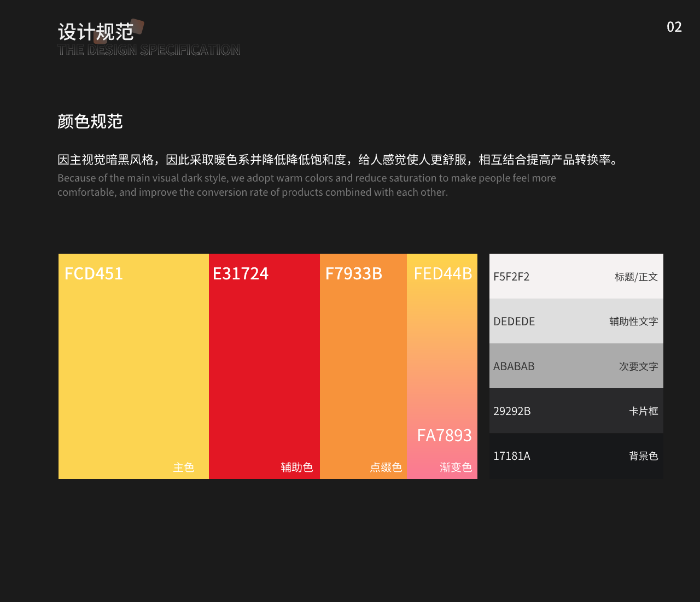
Task: Click the FA7893 hex code text
Action: [x=444, y=435]
